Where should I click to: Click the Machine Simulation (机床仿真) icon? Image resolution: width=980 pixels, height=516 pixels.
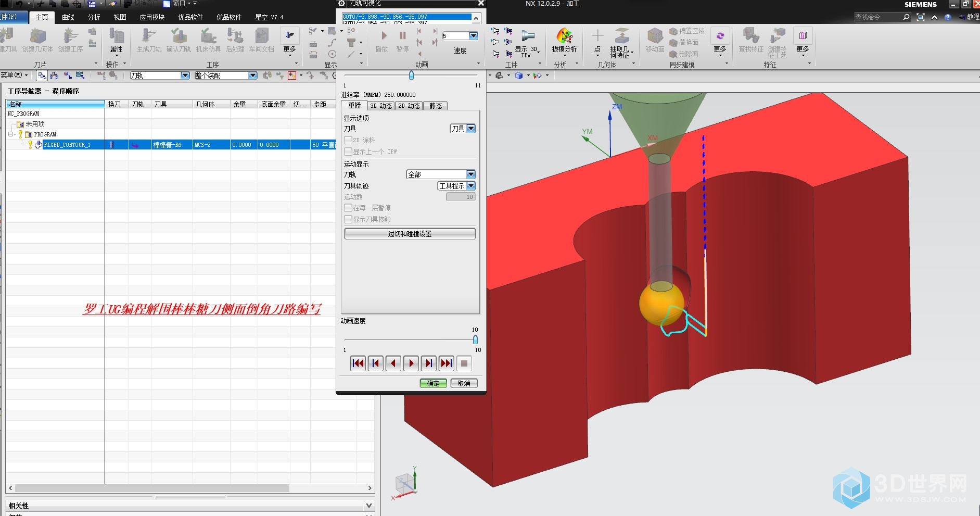(208, 36)
